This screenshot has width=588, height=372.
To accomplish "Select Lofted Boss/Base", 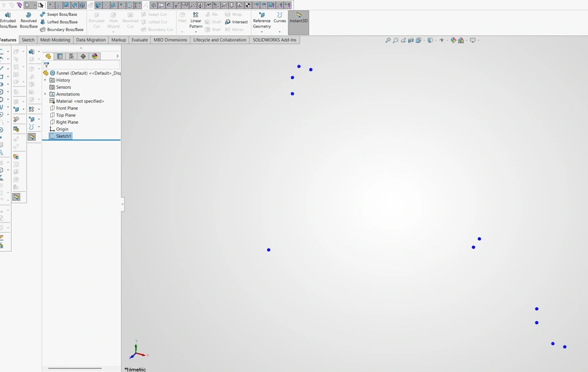I will tap(59, 22).
